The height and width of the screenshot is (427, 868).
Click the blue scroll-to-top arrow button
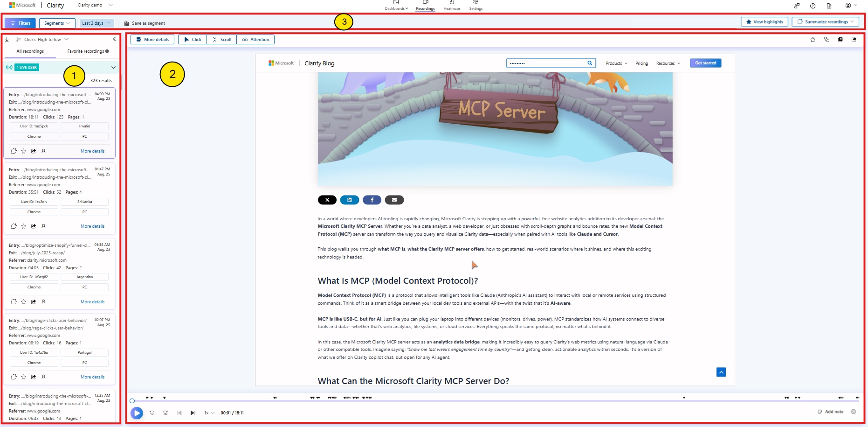[x=721, y=372]
